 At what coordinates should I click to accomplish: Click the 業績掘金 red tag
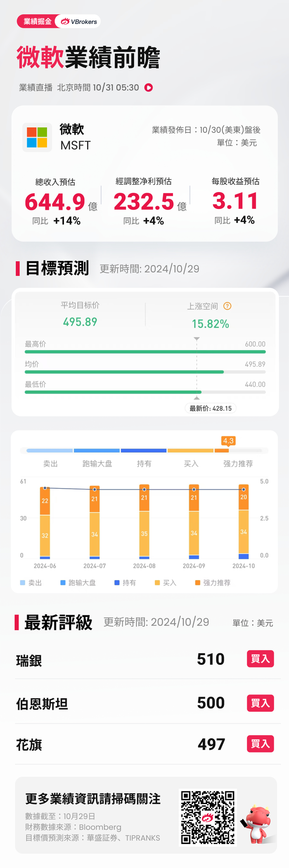coord(37,21)
